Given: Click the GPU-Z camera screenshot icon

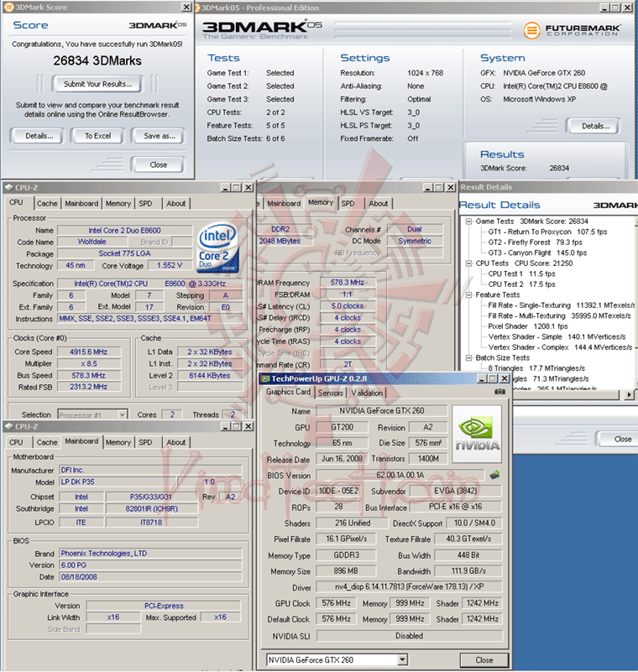Looking at the screenshot, I should click(499, 392).
